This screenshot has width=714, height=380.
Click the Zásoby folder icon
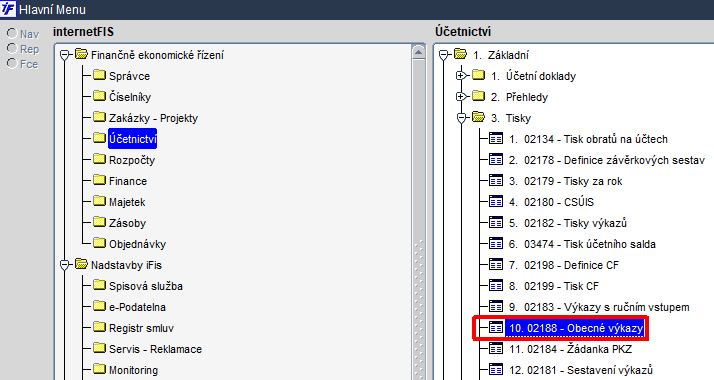coord(100,222)
